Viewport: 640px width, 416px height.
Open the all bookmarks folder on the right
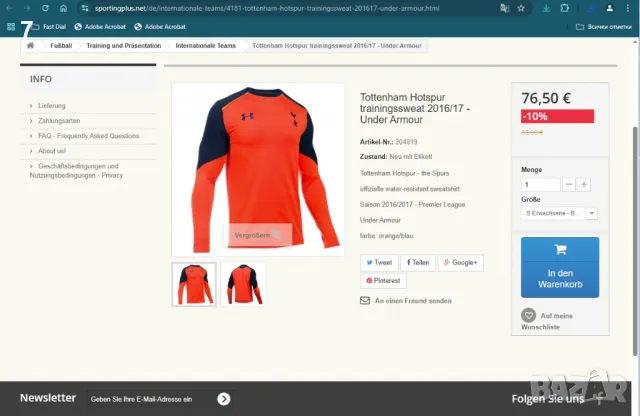(604, 27)
